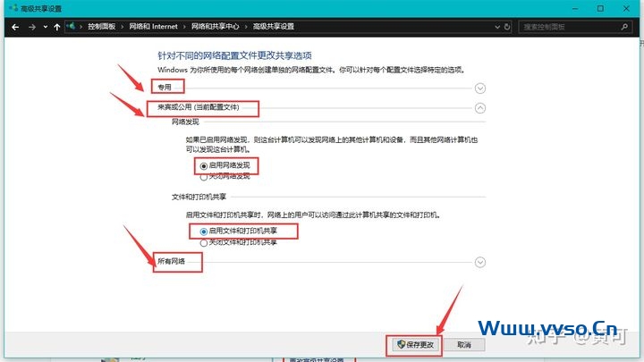Click the 搜索控制面板 search field
The width and height of the screenshot is (644, 362).
pyautogui.click(x=559, y=28)
